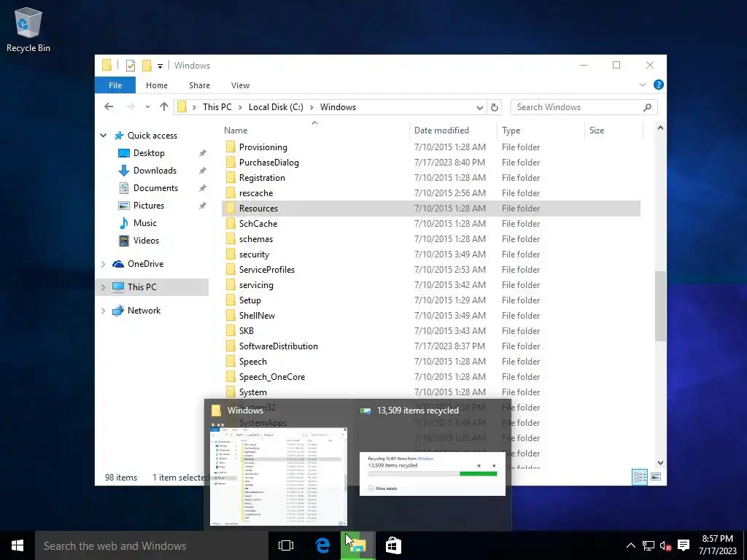The image size is (747, 560).
Task: Open the recent locations dropdown arrow
Action: click(147, 107)
